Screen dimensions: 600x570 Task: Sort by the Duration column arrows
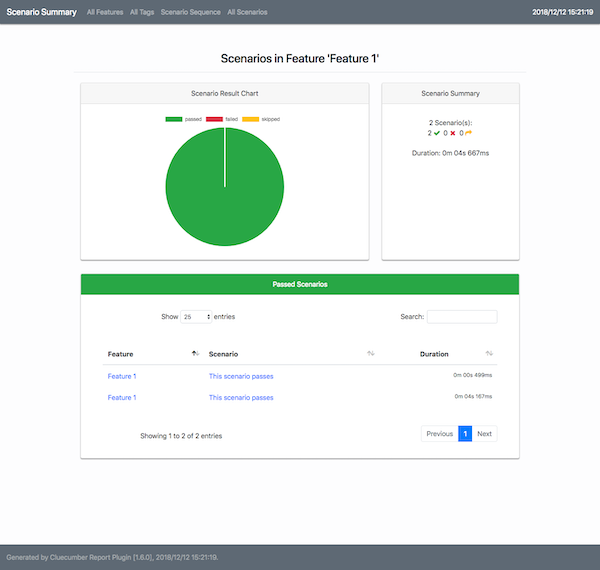[x=489, y=353]
